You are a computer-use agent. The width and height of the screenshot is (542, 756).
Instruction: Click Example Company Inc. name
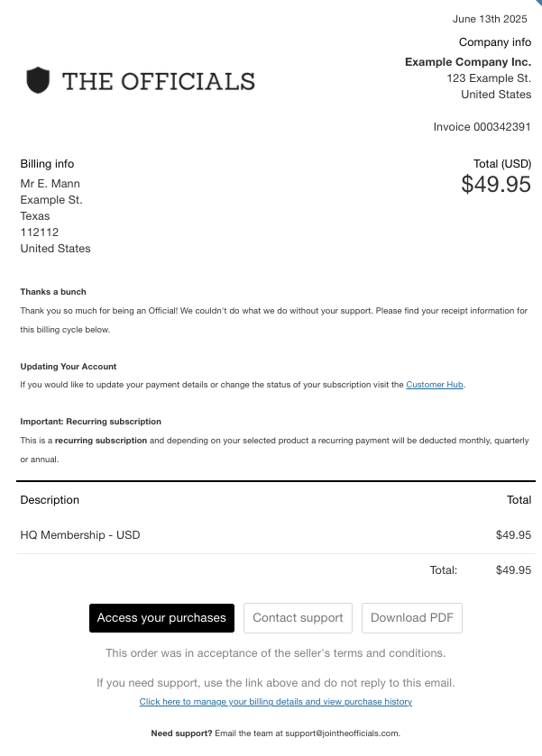(468, 62)
